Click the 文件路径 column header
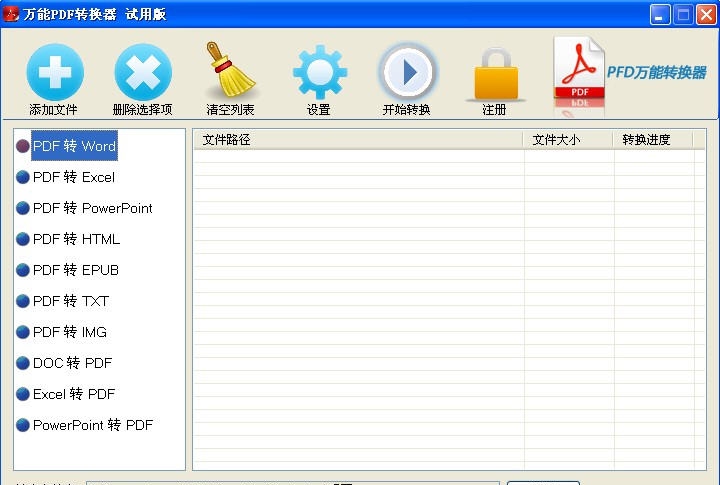Screen dimensions: 720x485 (x=358, y=140)
